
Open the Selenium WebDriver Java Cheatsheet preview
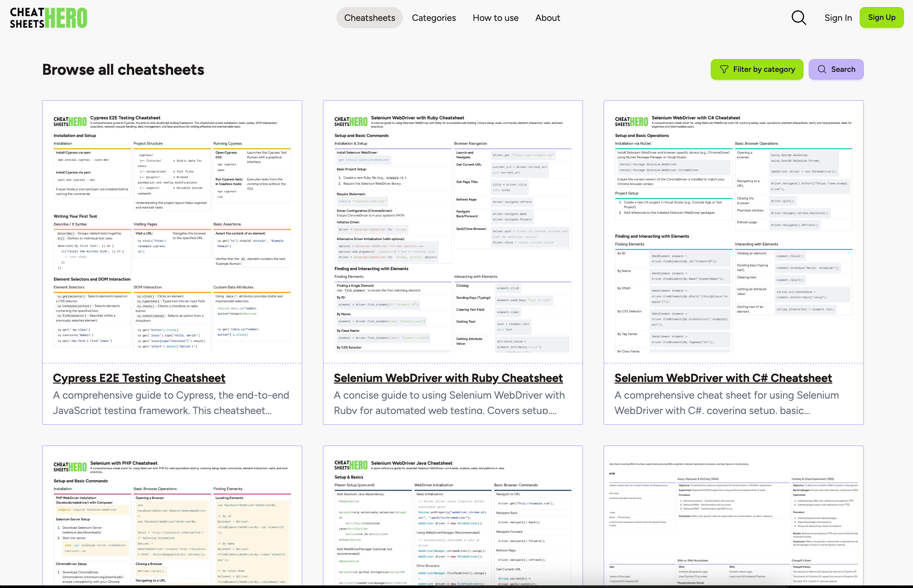[453, 515]
